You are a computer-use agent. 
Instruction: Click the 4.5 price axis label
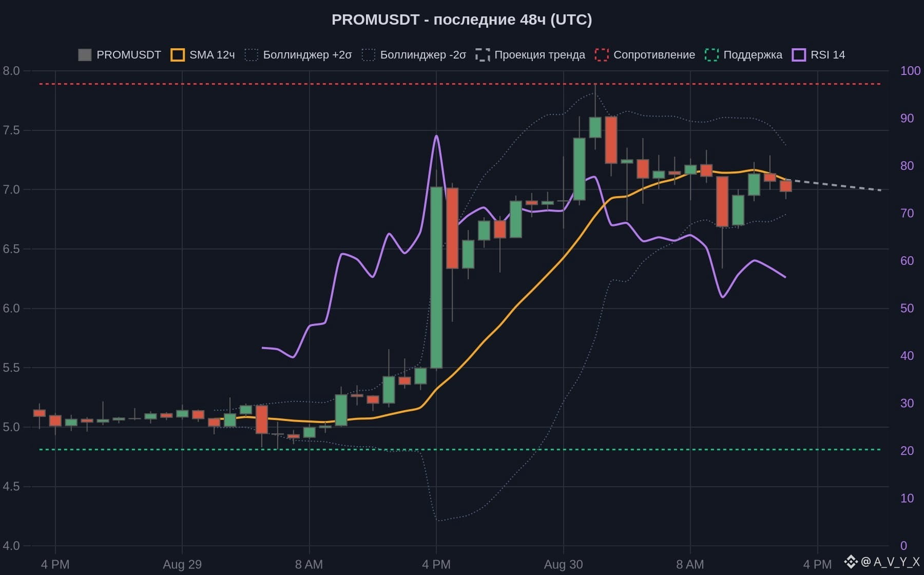(11, 487)
